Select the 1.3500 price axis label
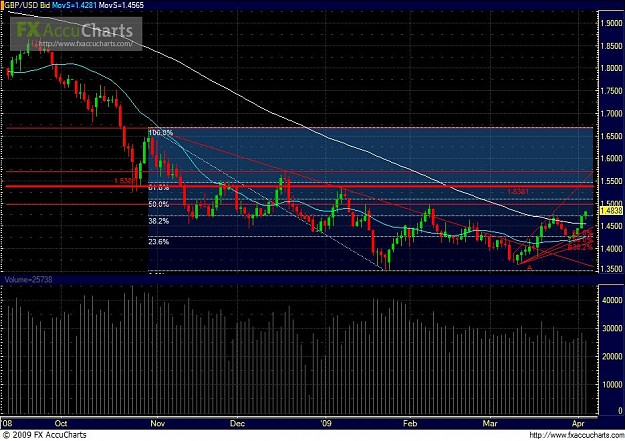Image resolution: width=625 pixels, height=441 pixels. coord(611,269)
